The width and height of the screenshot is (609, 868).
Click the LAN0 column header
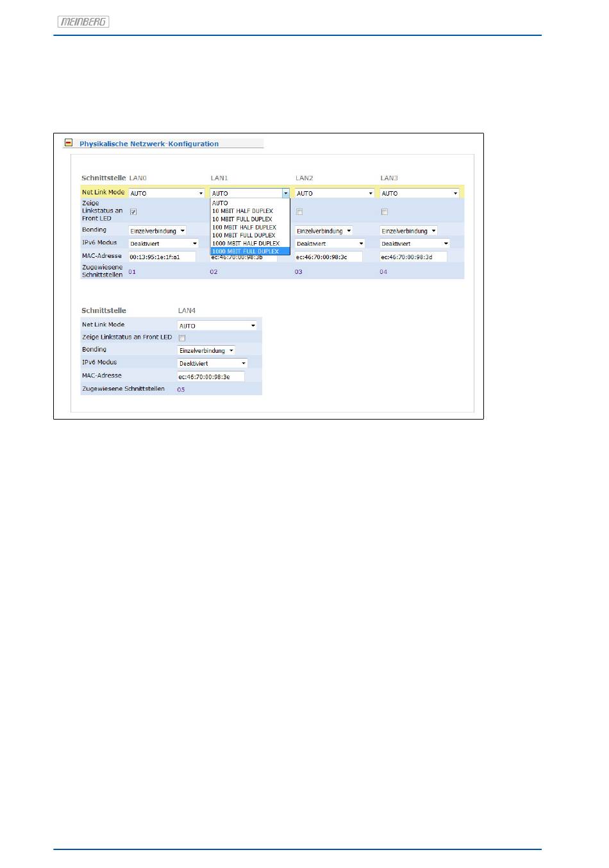138,178
